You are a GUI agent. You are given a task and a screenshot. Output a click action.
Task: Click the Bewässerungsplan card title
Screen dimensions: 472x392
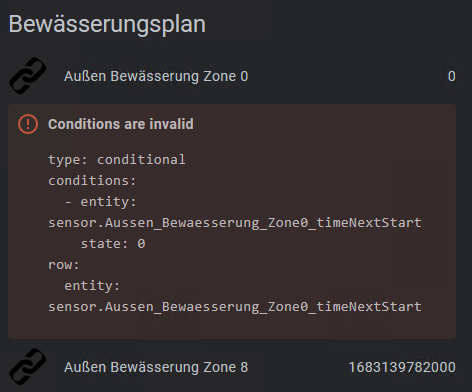(107, 24)
